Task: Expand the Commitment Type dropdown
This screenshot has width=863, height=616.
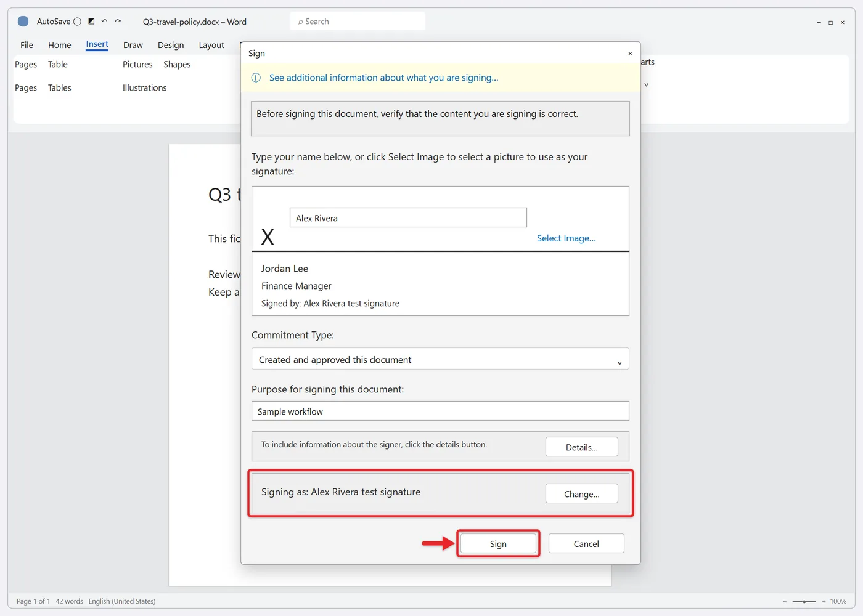Action: 440,359
